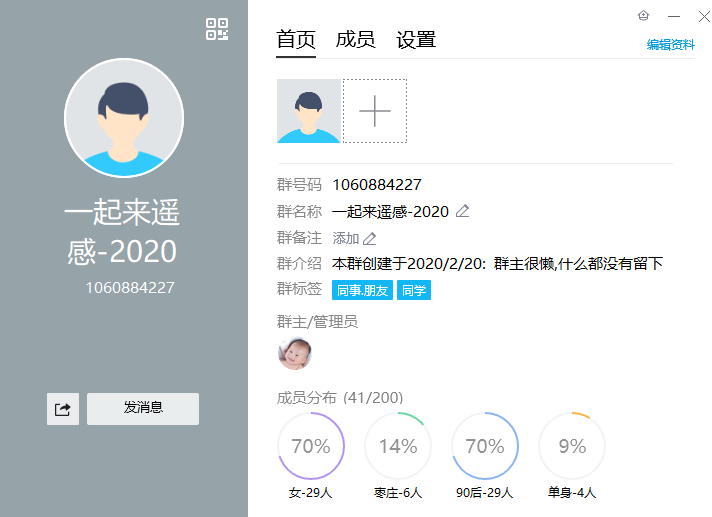Open the 成员 tab

(355, 40)
